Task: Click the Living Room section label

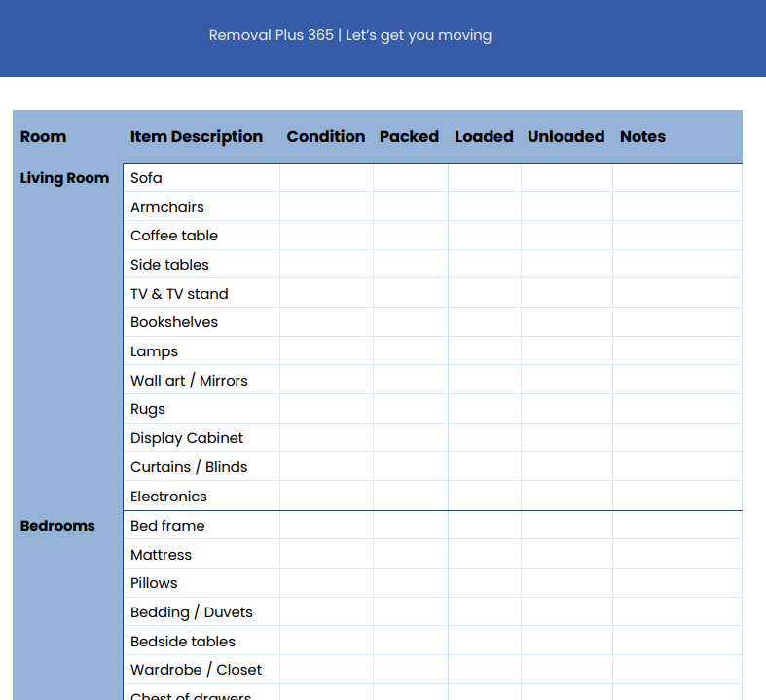Action: (x=64, y=178)
